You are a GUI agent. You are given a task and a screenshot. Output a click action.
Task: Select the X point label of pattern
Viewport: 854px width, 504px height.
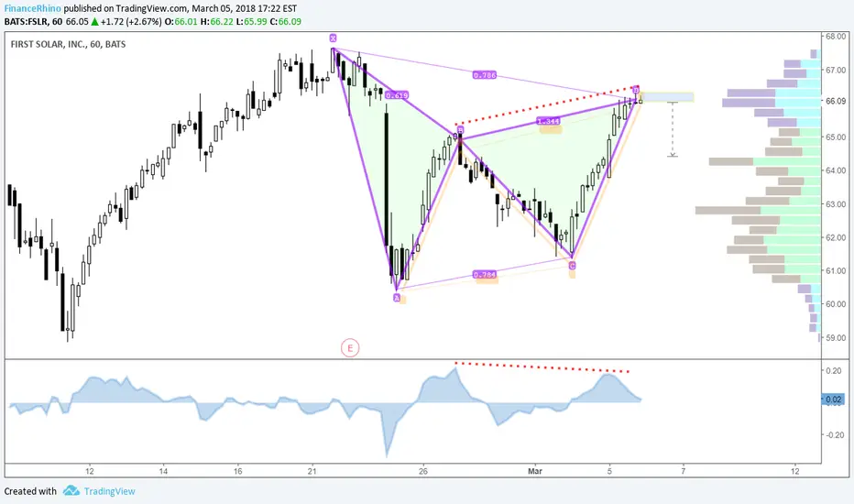333,38
